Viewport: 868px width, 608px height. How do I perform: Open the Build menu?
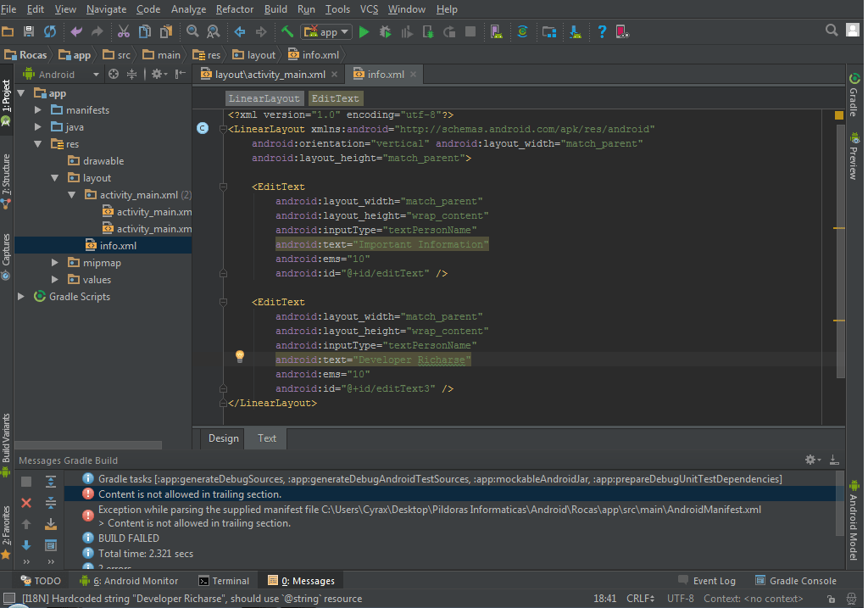275,8
